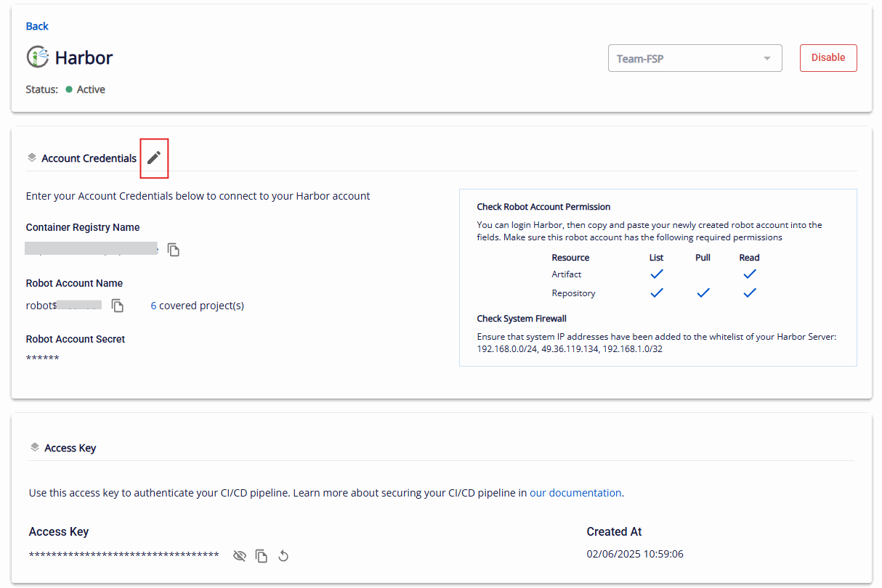Click the Harbor logo icon
882x588 pixels.
pos(38,57)
